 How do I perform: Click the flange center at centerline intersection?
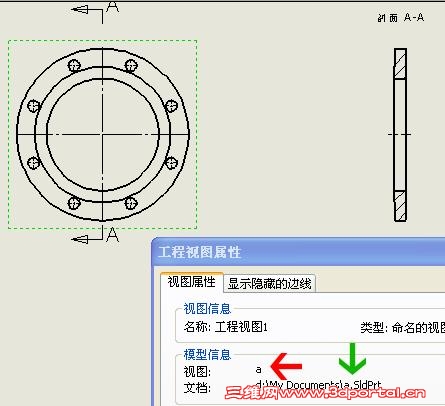[102, 135]
